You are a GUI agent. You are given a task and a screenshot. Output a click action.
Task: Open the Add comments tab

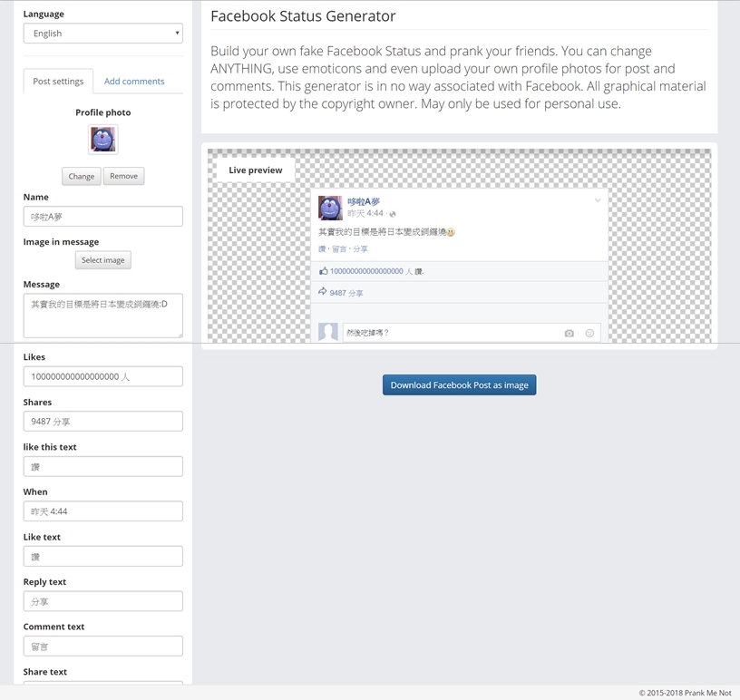coord(134,82)
